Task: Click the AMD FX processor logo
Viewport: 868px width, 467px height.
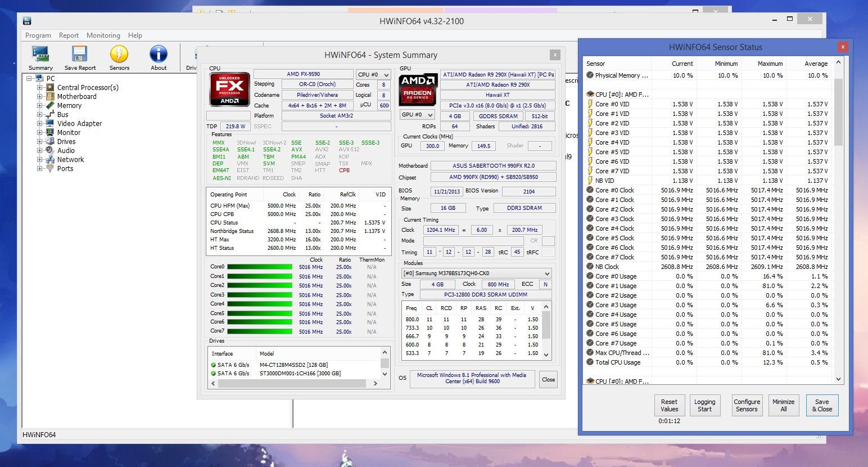Action: tap(229, 89)
